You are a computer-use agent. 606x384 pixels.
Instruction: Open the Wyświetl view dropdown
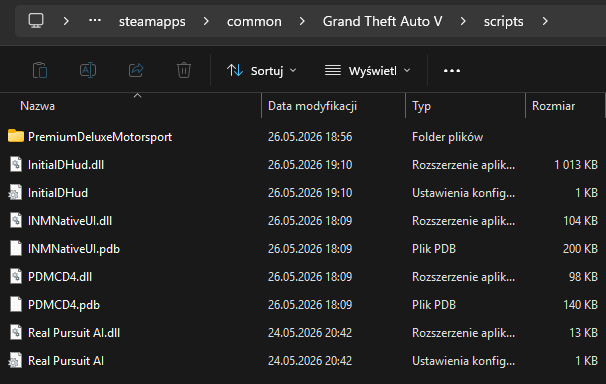(x=368, y=71)
